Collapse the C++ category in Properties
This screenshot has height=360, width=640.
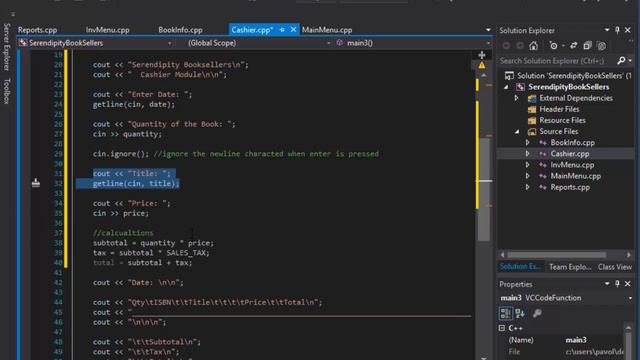tap(502, 328)
